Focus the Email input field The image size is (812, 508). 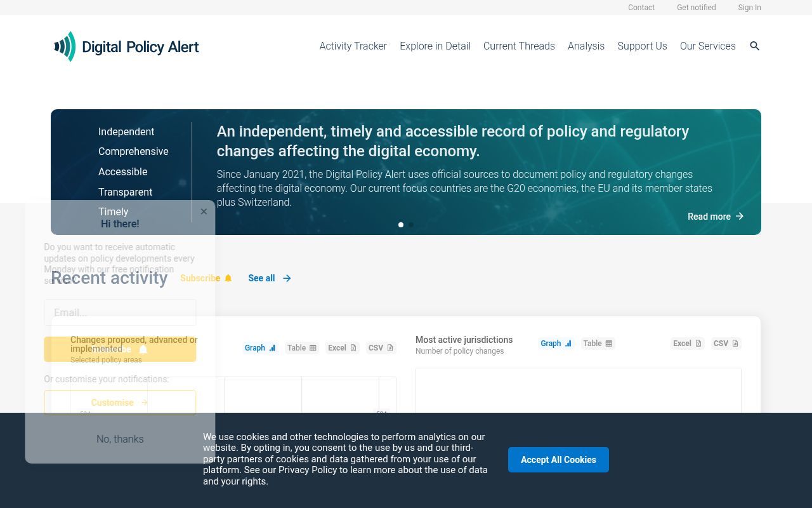[120, 312]
